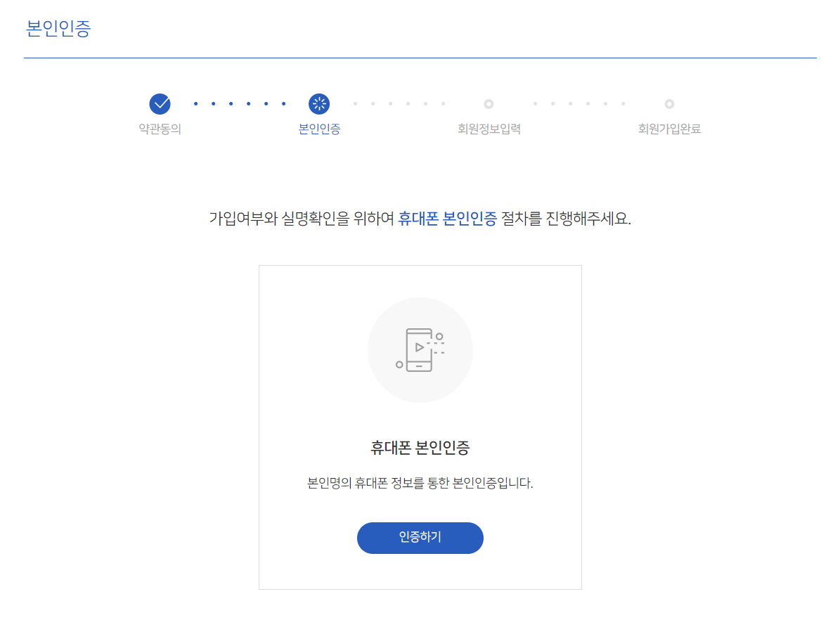Screen dimensions: 840x620
Task: Select the 약관동의 step label
Action: (x=160, y=129)
